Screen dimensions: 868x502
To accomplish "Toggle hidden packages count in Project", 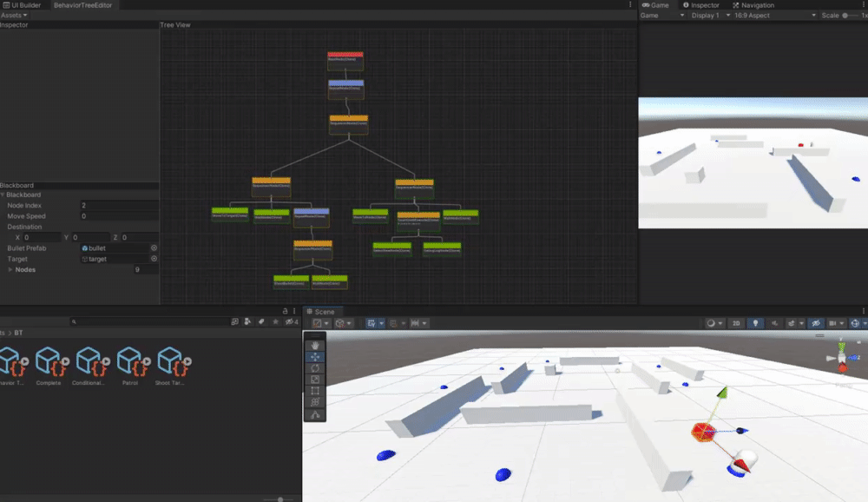I will point(291,321).
